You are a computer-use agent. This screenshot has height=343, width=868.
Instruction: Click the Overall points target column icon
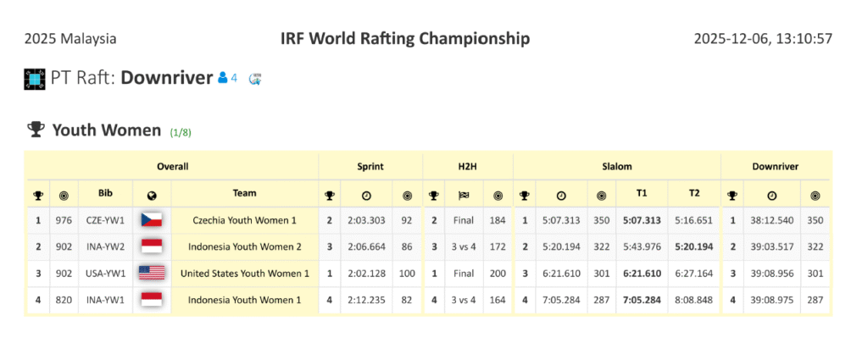click(64, 194)
